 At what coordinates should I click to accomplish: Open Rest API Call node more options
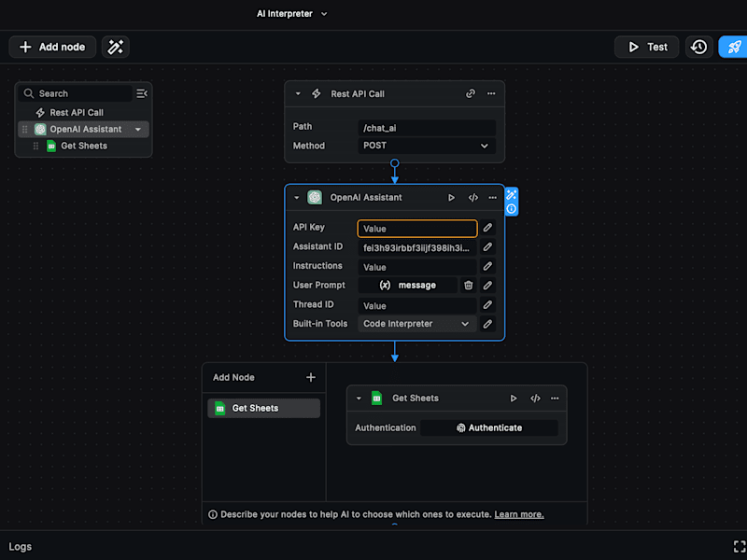(x=491, y=94)
